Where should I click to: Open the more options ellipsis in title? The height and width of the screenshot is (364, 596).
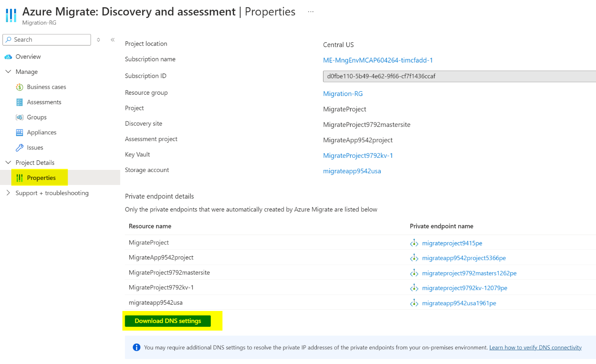click(x=311, y=12)
